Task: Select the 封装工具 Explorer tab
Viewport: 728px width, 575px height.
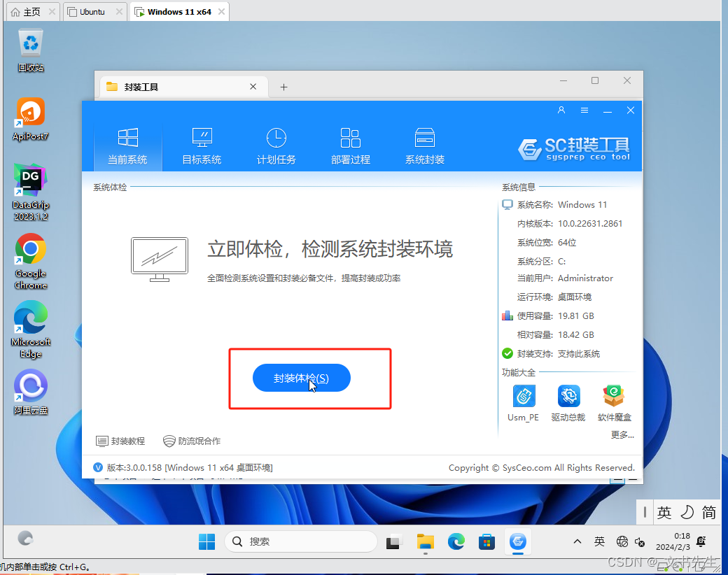Action: [x=184, y=87]
